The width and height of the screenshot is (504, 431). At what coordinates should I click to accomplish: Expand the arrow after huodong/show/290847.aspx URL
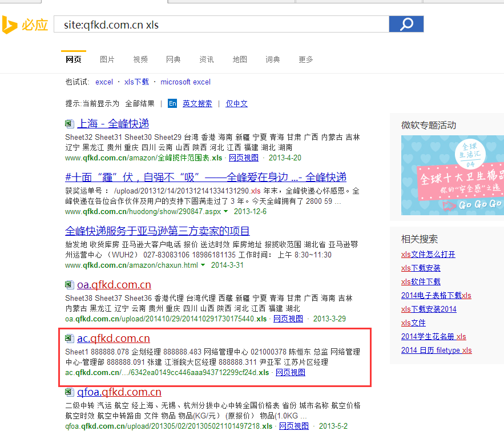click(x=225, y=211)
